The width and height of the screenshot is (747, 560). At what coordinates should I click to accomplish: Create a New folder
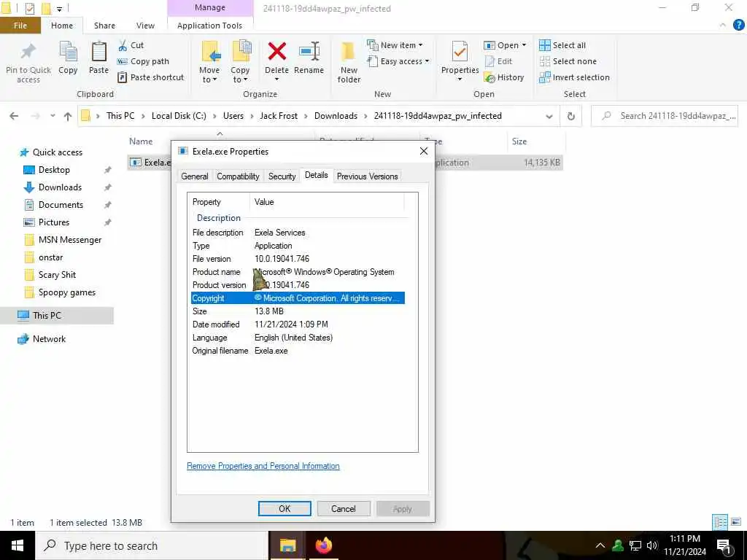coord(349,62)
